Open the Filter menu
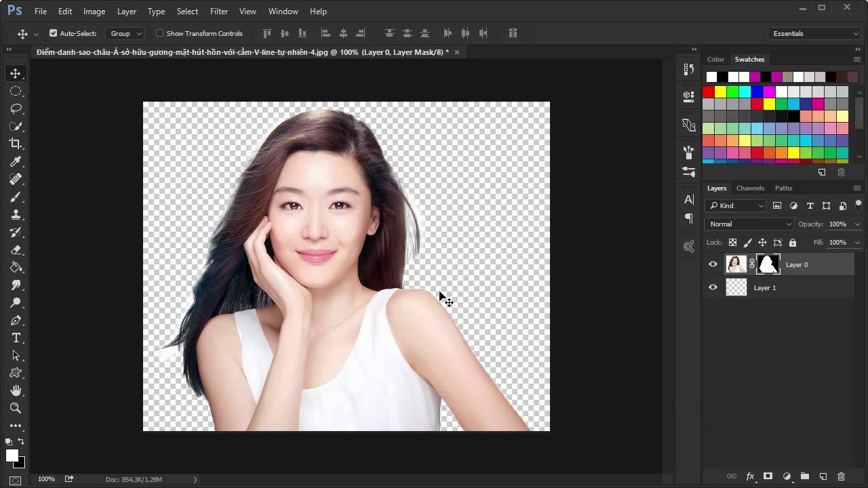This screenshot has height=488, width=868. pyautogui.click(x=218, y=12)
